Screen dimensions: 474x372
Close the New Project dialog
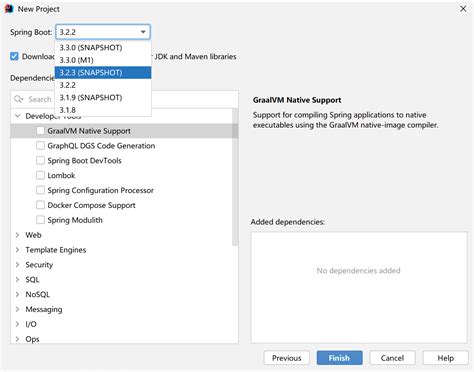[x=463, y=9]
